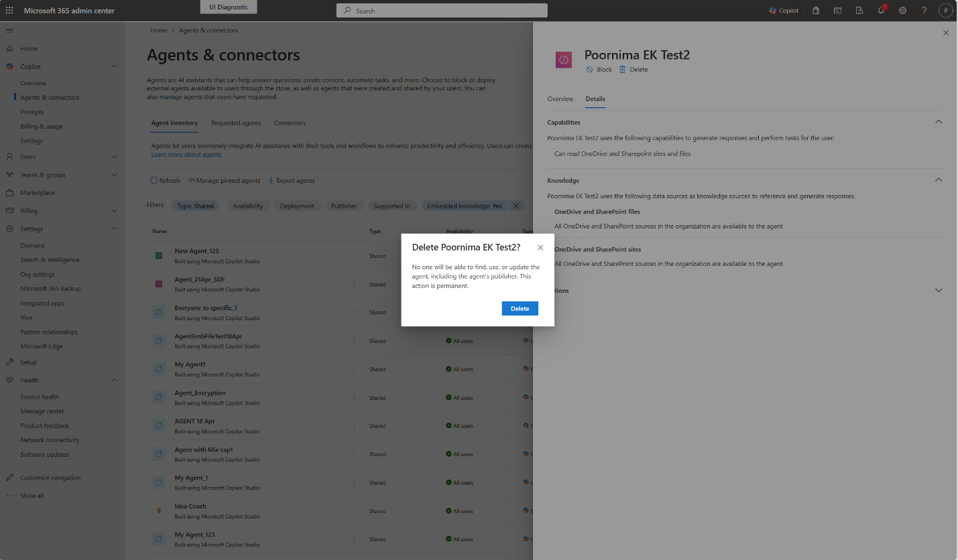Block the Poornima EK Test2 agent
958x560 pixels.
(599, 70)
